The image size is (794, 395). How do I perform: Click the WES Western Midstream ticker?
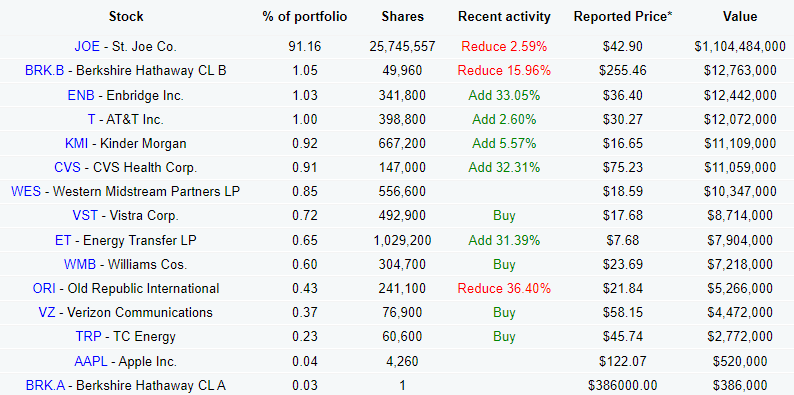point(26,192)
